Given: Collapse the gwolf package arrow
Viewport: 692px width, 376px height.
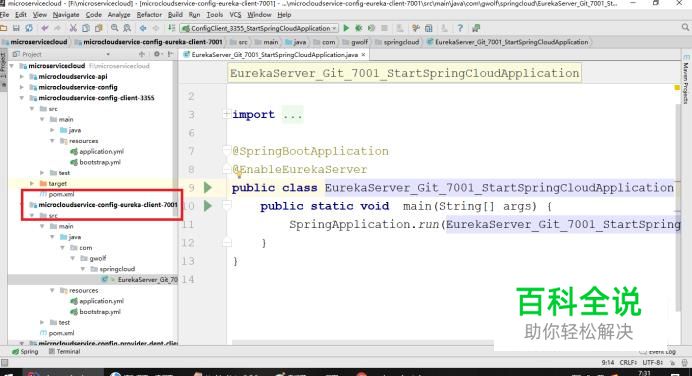Looking at the screenshot, I should [x=73, y=258].
